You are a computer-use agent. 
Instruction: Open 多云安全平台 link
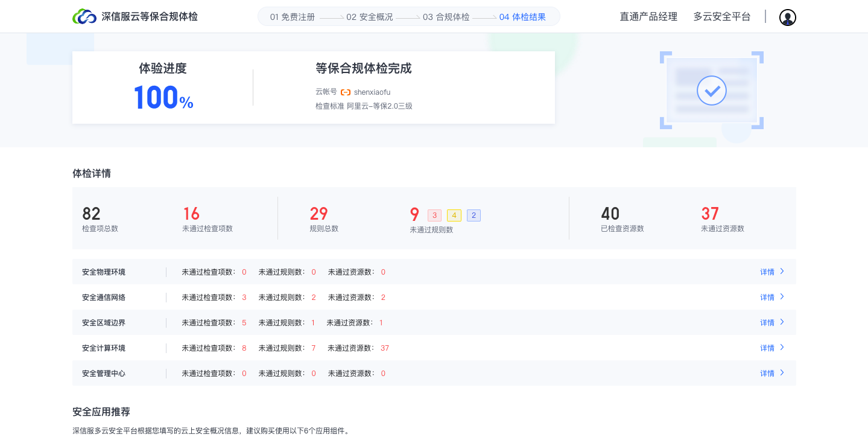click(x=722, y=17)
